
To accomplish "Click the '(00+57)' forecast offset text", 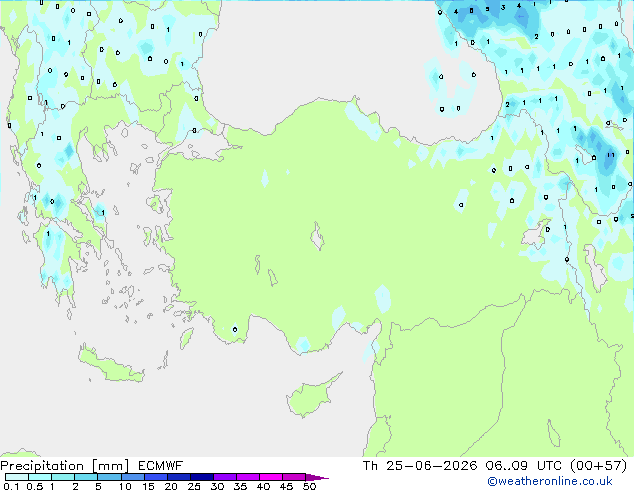I will (598, 466).
